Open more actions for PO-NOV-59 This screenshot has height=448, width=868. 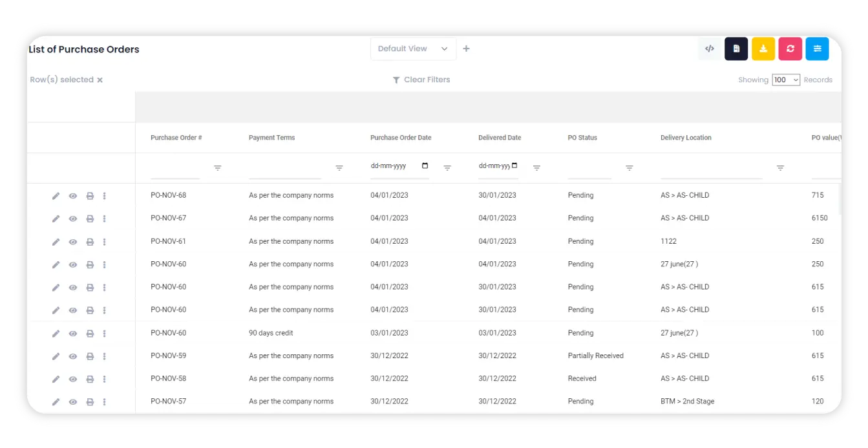(x=105, y=356)
